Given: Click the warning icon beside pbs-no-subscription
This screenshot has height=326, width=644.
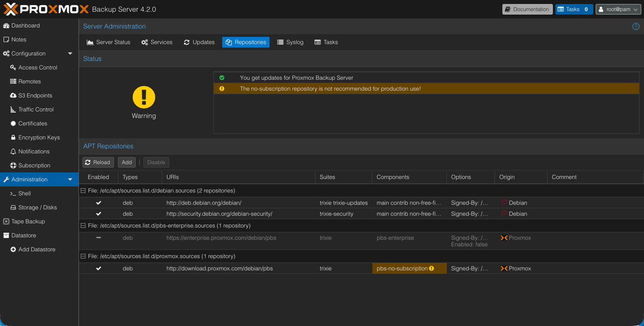Looking at the screenshot, I should click(x=432, y=268).
